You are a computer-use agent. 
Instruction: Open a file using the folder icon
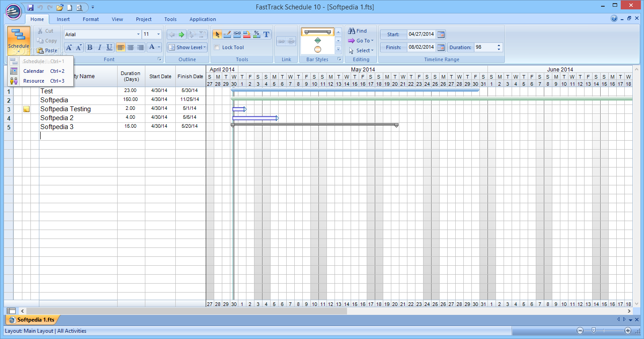coord(59,7)
